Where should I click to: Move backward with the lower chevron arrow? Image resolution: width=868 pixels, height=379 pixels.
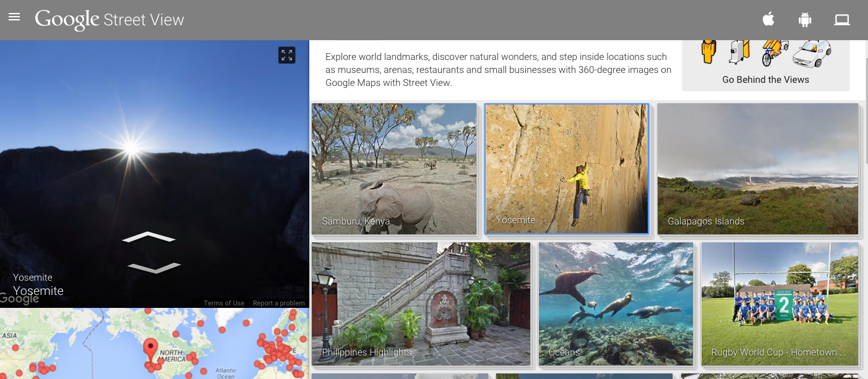click(x=154, y=268)
